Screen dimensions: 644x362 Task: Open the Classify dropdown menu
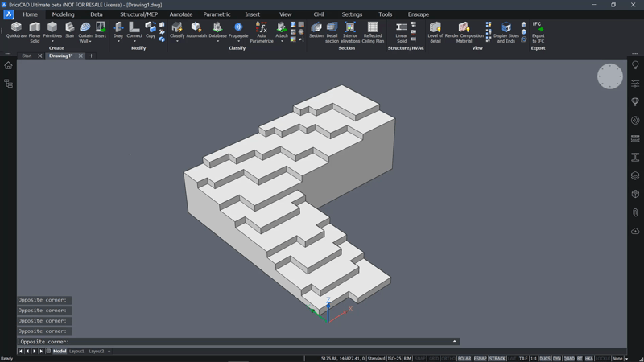[x=177, y=41]
